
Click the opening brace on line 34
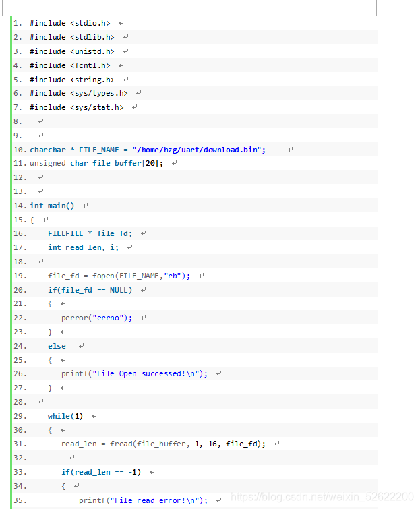click(63, 486)
